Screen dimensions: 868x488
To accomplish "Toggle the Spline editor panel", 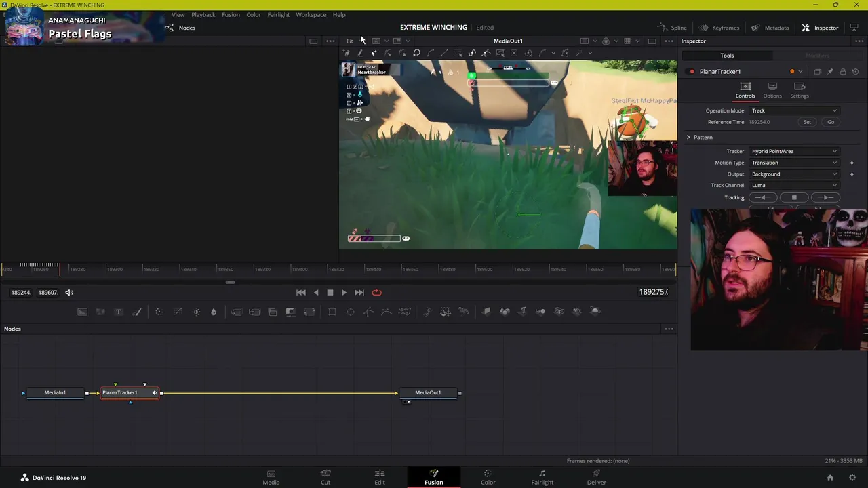I will click(x=672, y=28).
